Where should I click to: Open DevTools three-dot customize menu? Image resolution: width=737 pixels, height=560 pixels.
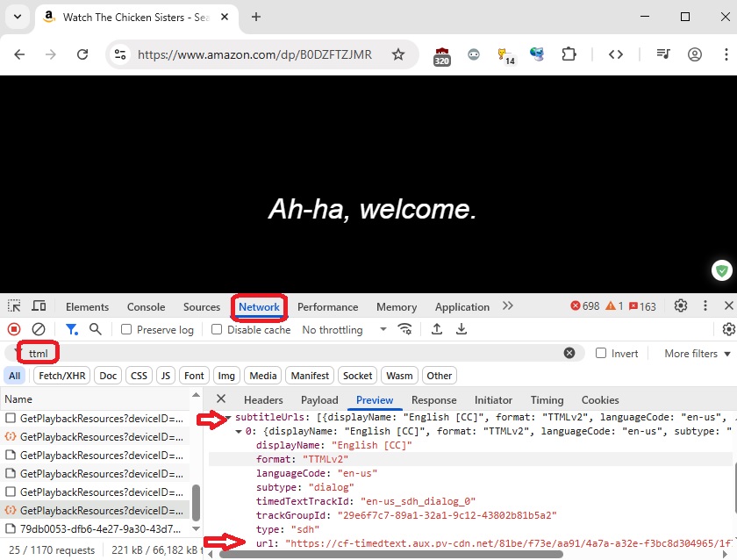pos(705,306)
